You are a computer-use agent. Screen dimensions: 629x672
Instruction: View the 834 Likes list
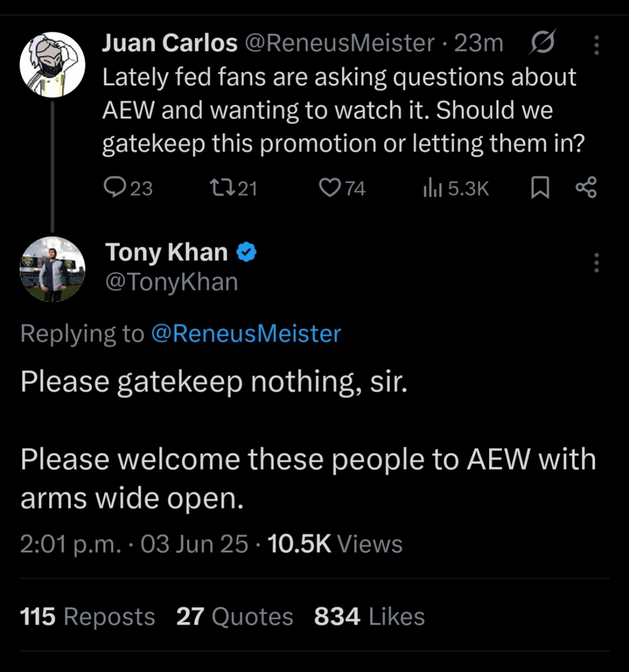coord(369,616)
